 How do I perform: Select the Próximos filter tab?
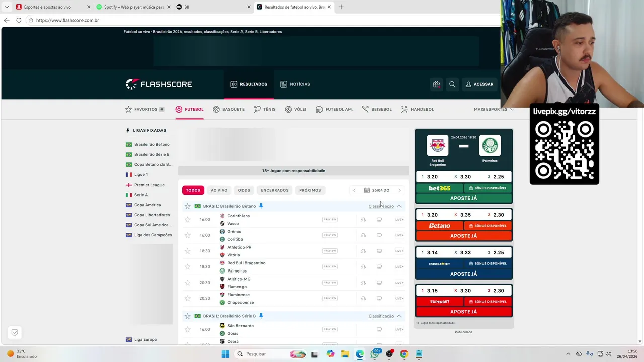pyautogui.click(x=310, y=190)
